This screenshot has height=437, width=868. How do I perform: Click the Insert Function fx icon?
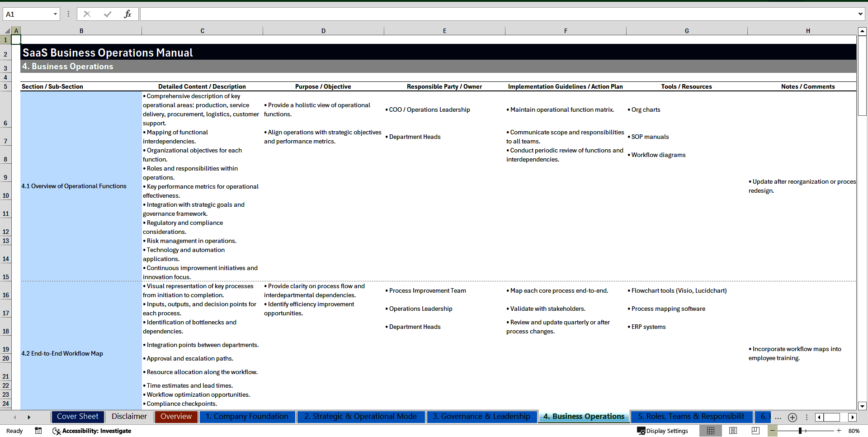[x=128, y=14]
